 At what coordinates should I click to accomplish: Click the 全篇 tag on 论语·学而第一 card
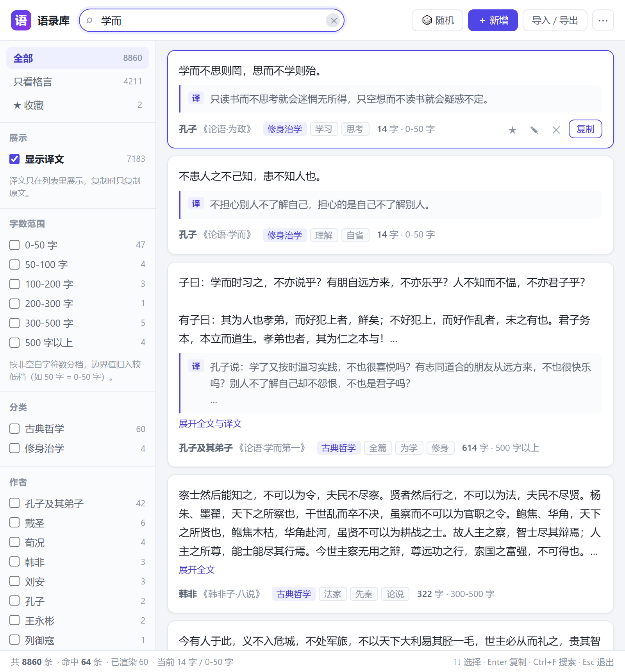(x=378, y=448)
